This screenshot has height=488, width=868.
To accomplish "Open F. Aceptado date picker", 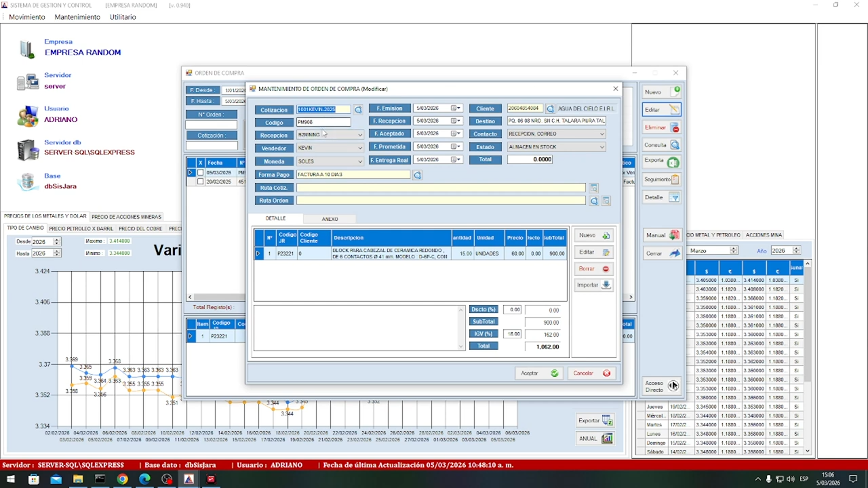I will click(456, 134).
